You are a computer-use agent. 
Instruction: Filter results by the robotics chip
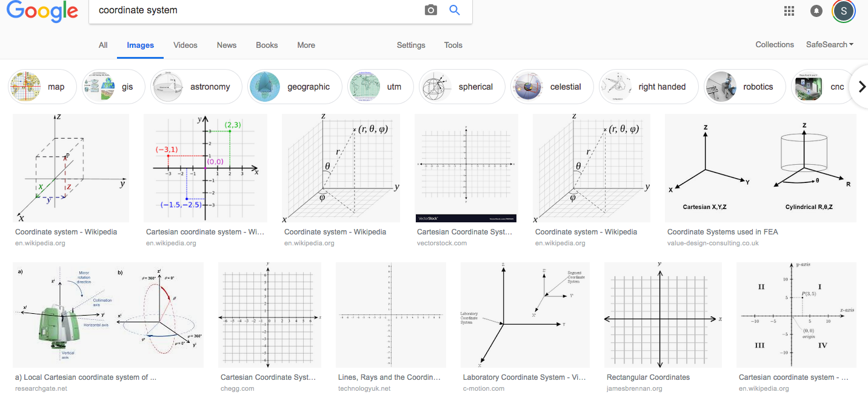point(746,87)
